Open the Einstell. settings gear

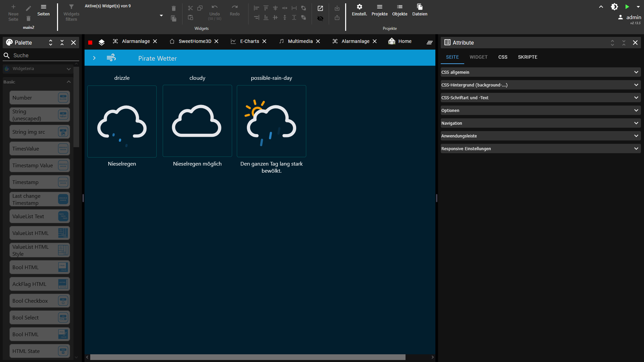click(x=359, y=7)
